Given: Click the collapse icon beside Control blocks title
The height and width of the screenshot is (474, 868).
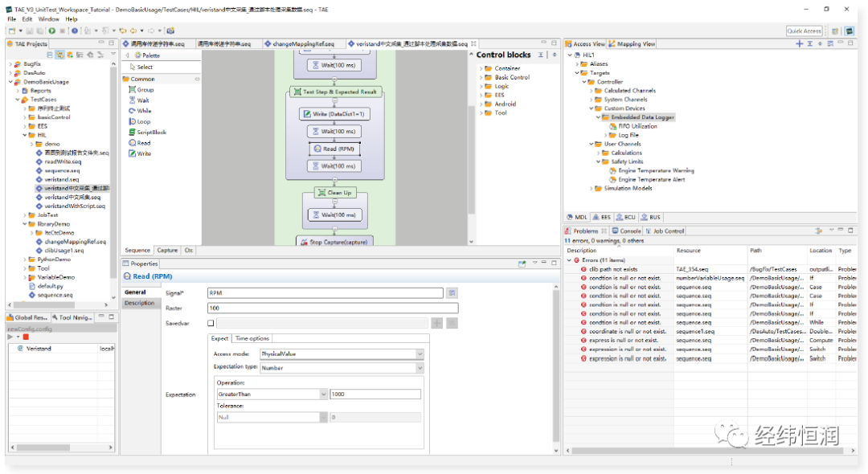Looking at the screenshot, I should click(542, 55).
